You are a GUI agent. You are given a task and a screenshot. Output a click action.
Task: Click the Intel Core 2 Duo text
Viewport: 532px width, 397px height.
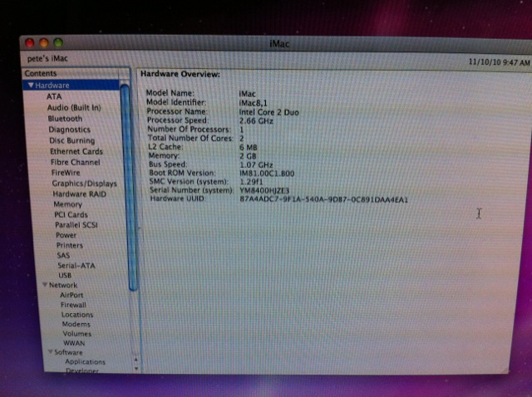268,112
